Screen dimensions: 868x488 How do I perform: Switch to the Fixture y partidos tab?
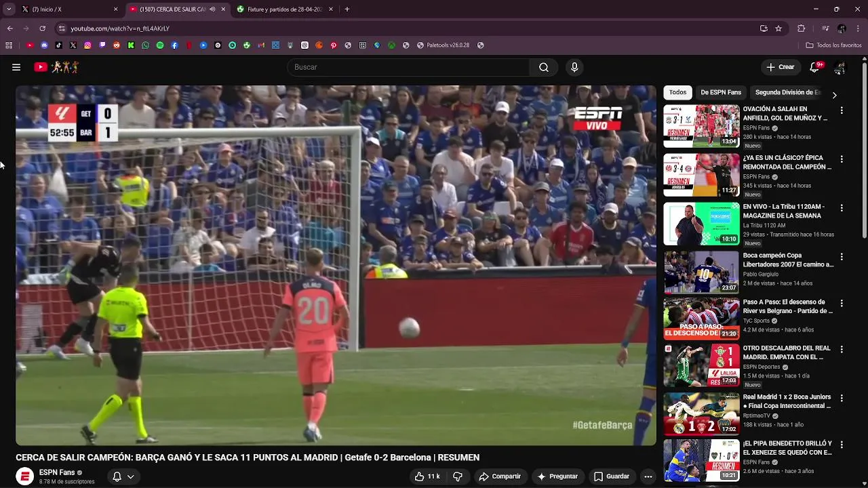click(x=285, y=9)
